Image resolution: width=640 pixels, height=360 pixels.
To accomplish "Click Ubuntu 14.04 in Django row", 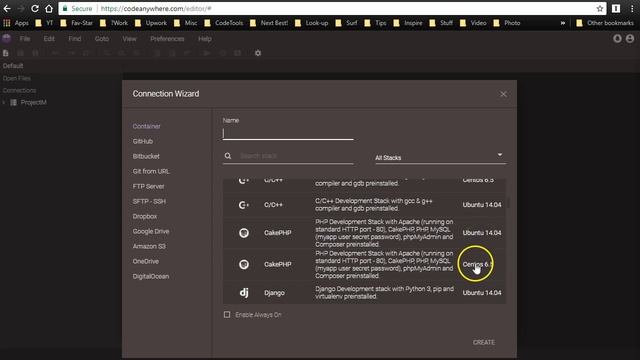I will [482, 293].
